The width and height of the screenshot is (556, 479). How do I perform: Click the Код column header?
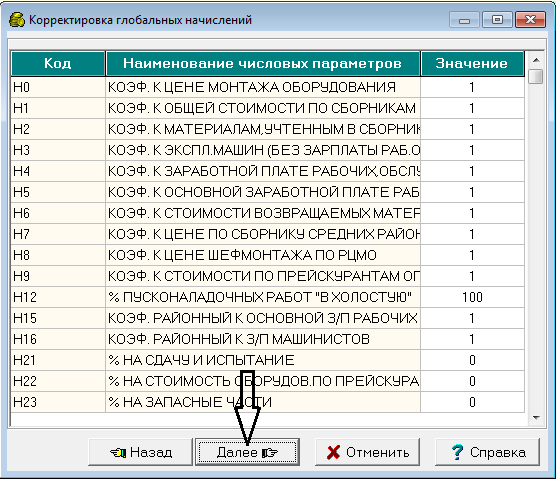pyautogui.click(x=58, y=63)
